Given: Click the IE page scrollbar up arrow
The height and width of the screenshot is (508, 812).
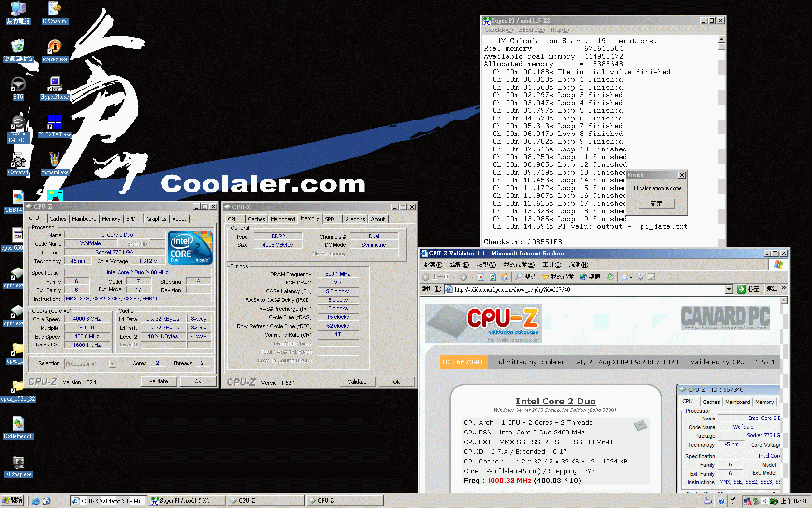Looking at the screenshot, I should [x=784, y=300].
